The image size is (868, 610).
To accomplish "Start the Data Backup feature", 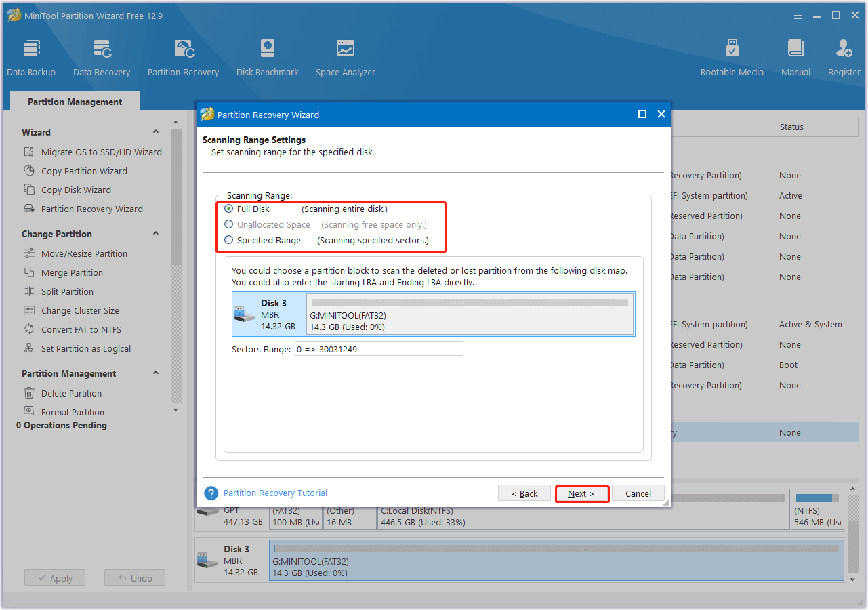I will tap(31, 56).
